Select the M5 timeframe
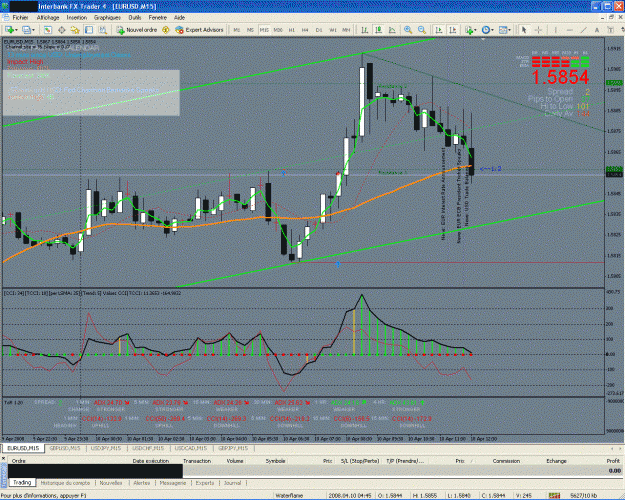Image resolution: width=625 pixels, height=500 pixels. [x=250, y=30]
